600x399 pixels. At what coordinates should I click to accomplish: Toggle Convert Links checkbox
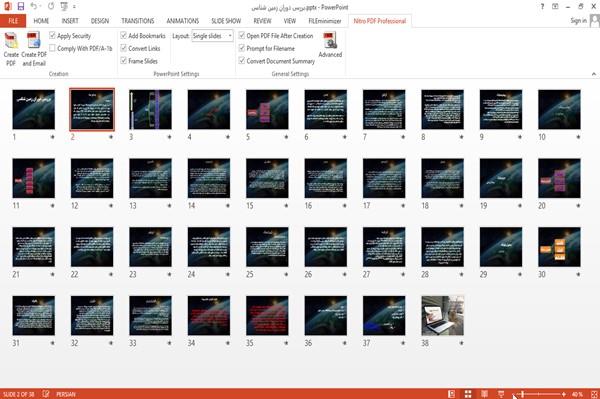point(124,48)
